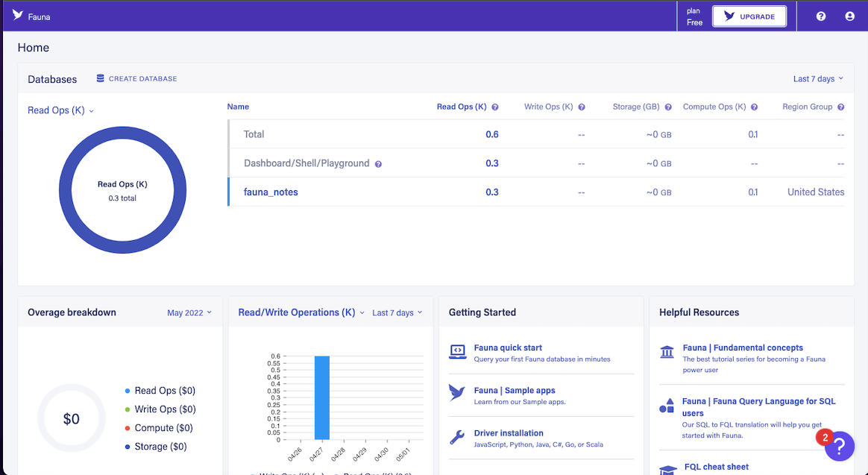
Task: Show info for Region Group column
Action: click(x=841, y=107)
